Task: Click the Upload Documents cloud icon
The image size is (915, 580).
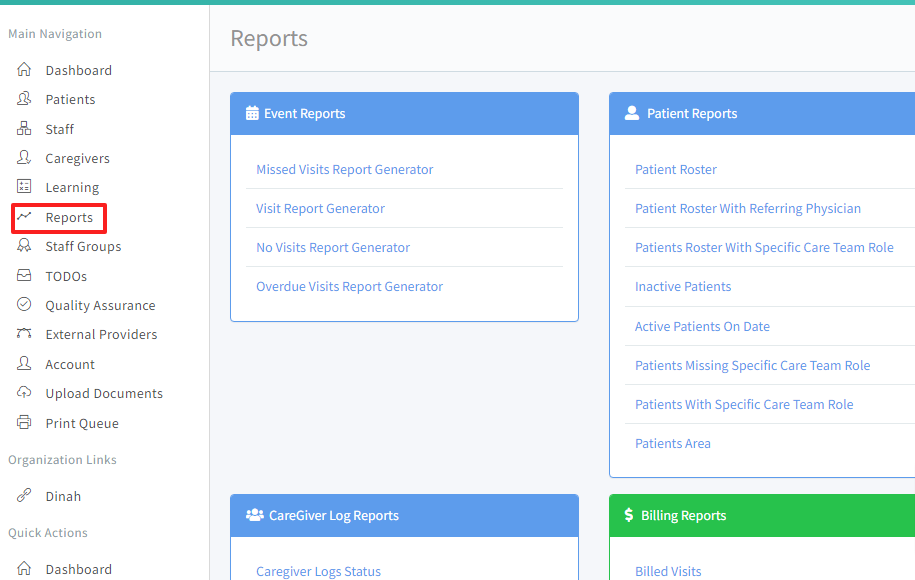Action: [x=24, y=393]
